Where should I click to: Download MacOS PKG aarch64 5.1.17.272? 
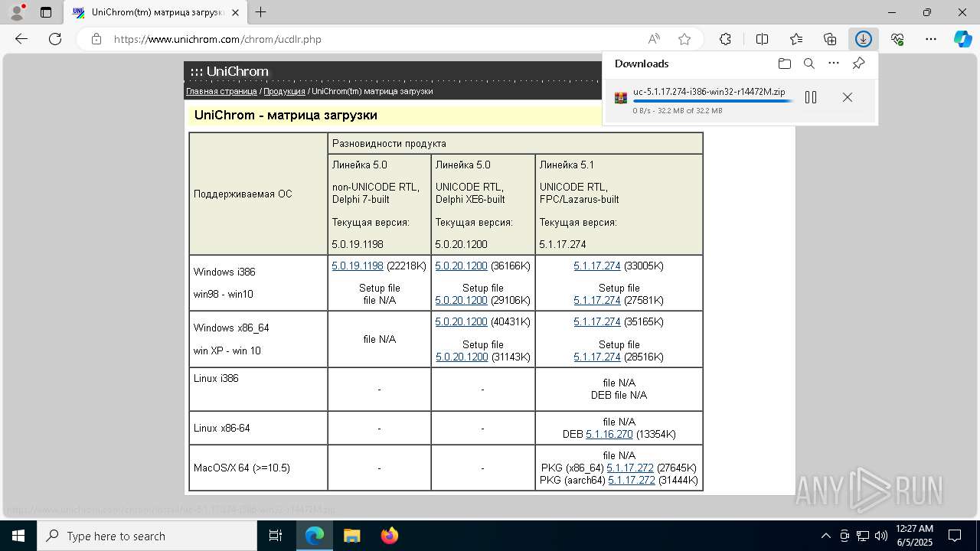632,481
